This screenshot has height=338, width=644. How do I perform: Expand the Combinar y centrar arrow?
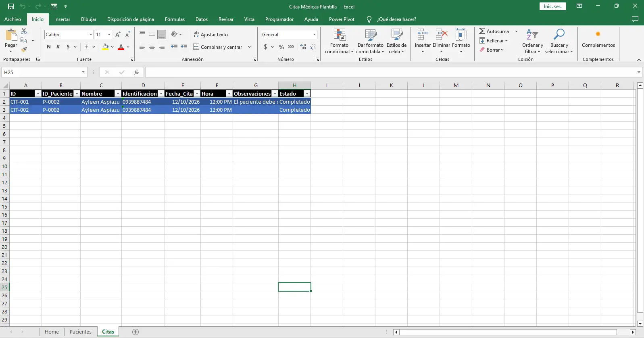tap(249, 47)
